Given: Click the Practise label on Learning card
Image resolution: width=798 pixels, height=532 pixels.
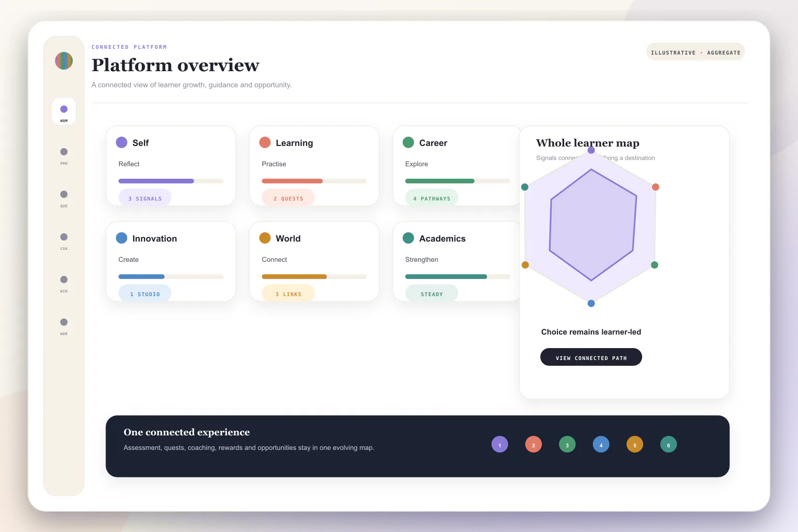Looking at the screenshot, I should point(274,164).
